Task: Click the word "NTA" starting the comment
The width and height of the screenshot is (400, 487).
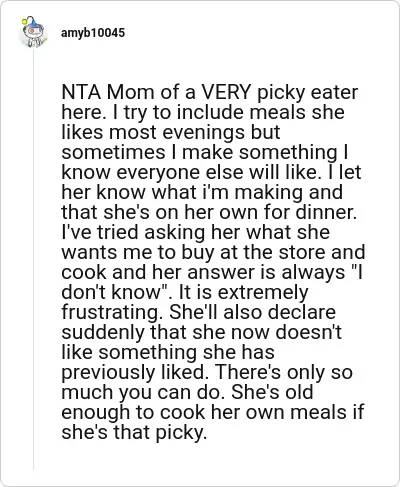Action: pyautogui.click(x=81, y=92)
